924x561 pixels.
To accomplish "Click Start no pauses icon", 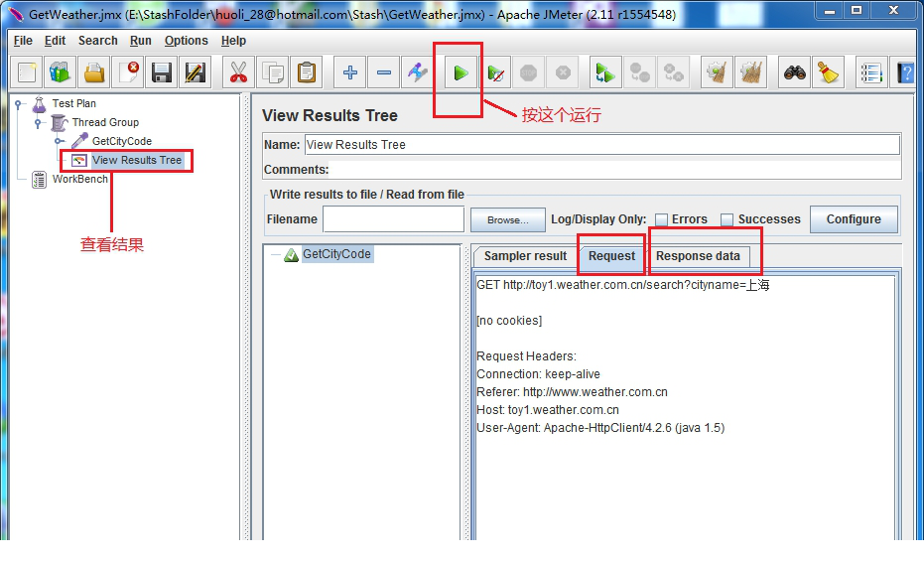I will click(x=495, y=72).
